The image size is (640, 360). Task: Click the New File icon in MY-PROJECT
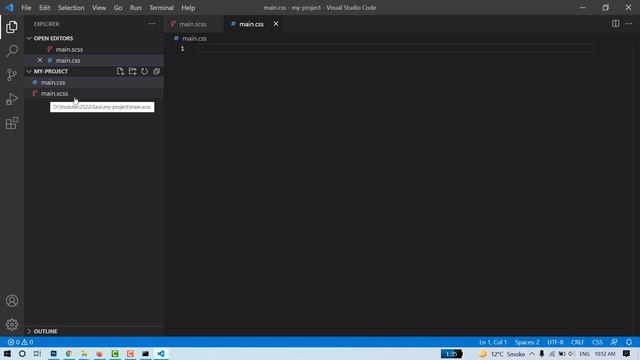tap(120, 71)
